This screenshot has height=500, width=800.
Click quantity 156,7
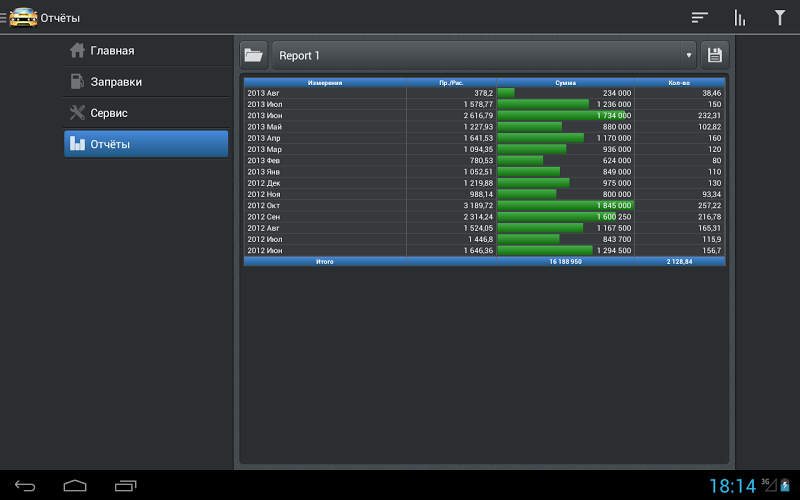[712, 251]
